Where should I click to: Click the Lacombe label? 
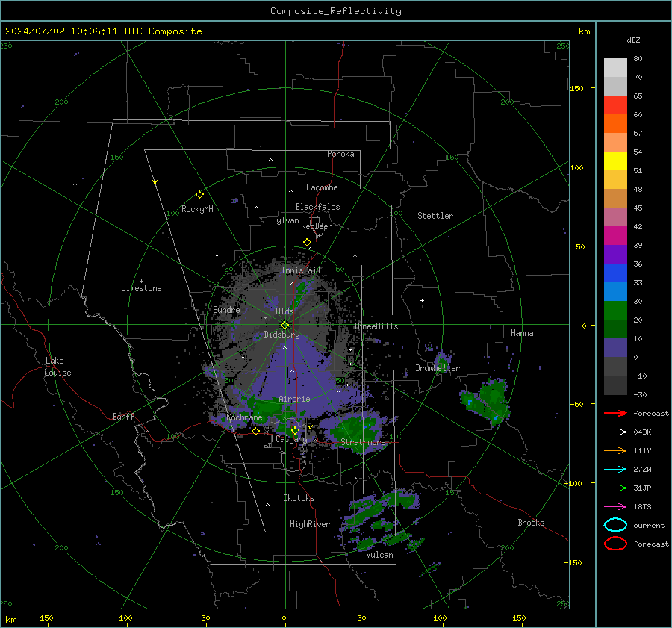322,187
